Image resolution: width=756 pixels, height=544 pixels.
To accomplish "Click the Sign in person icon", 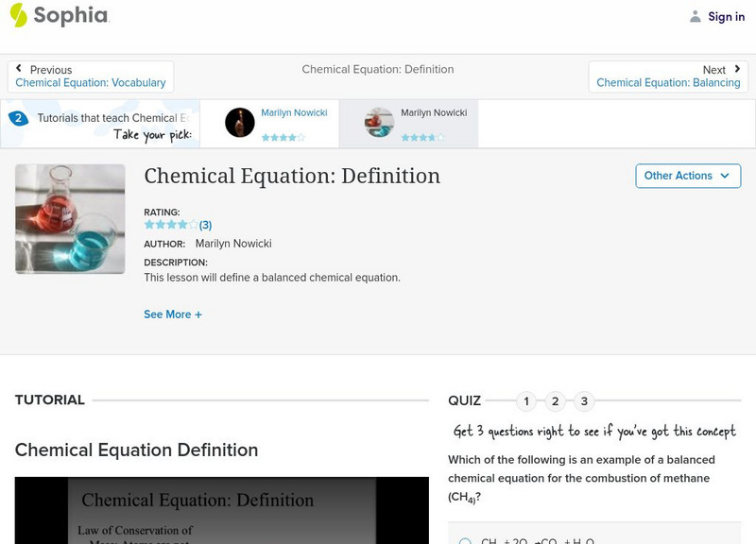I will pos(695,16).
